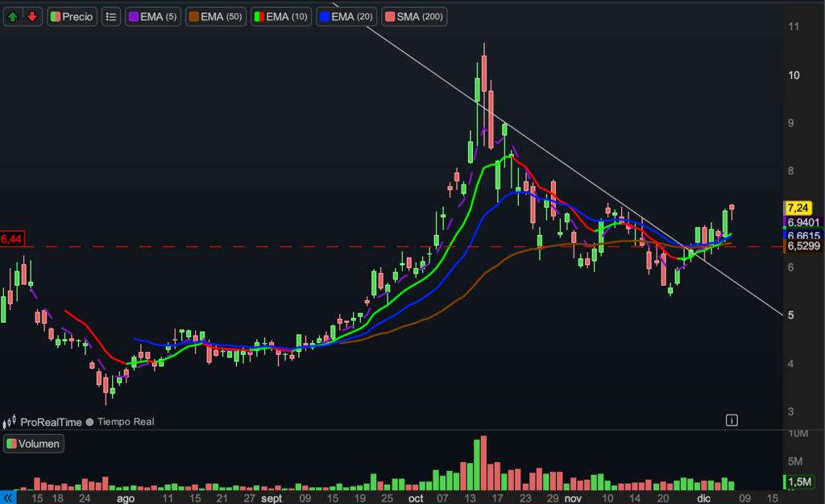
Task: Click the yellow 7,24 current price tag
Action: (797, 208)
